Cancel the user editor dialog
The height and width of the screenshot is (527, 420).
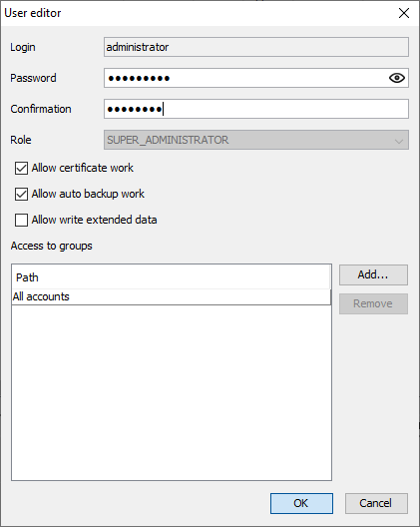click(376, 503)
